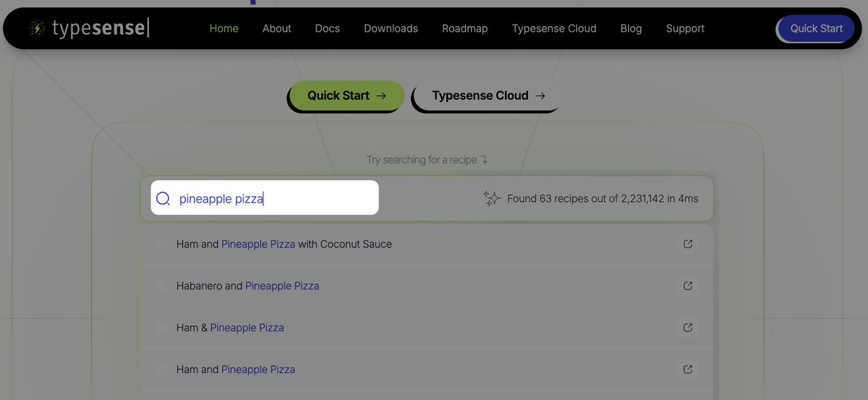Open the About page

click(276, 28)
